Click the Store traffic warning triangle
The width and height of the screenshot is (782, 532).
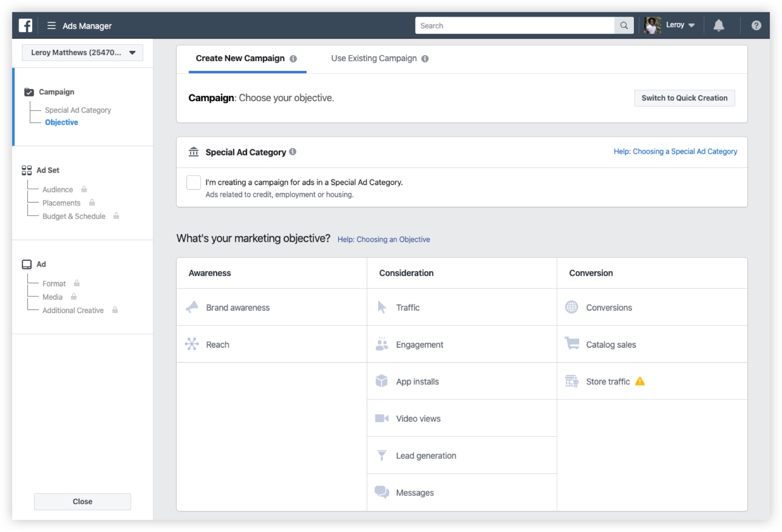click(x=640, y=381)
